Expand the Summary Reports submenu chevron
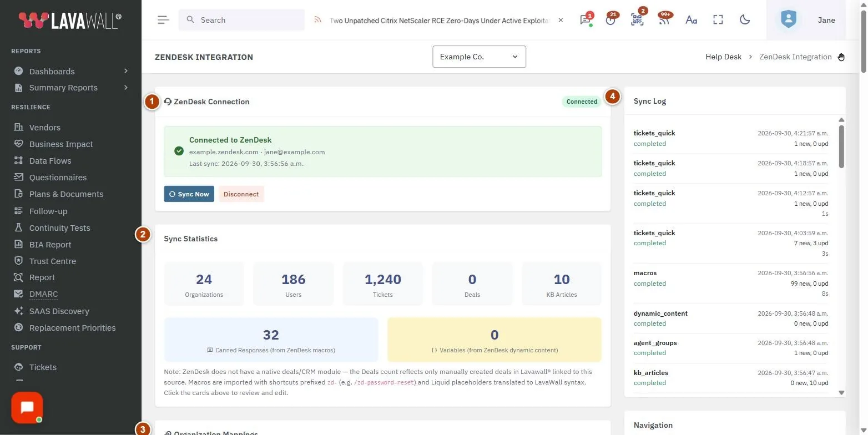The height and width of the screenshot is (435, 868). (x=126, y=88)
